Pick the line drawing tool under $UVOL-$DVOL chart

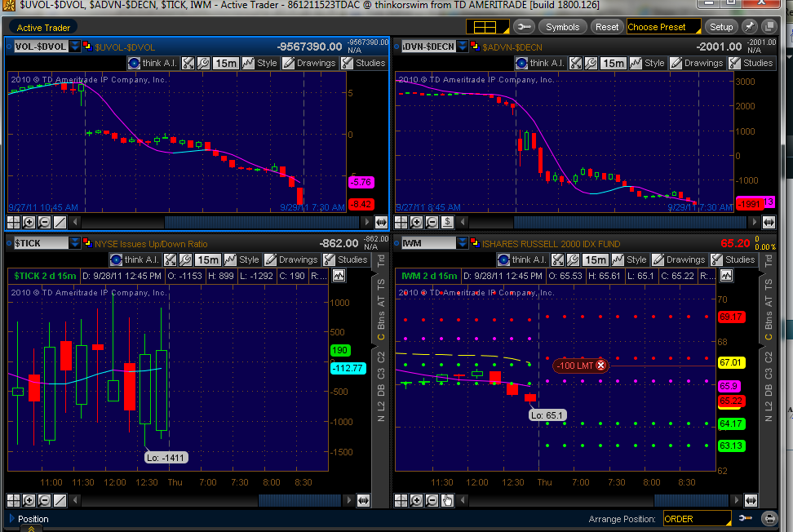(60, 222)
